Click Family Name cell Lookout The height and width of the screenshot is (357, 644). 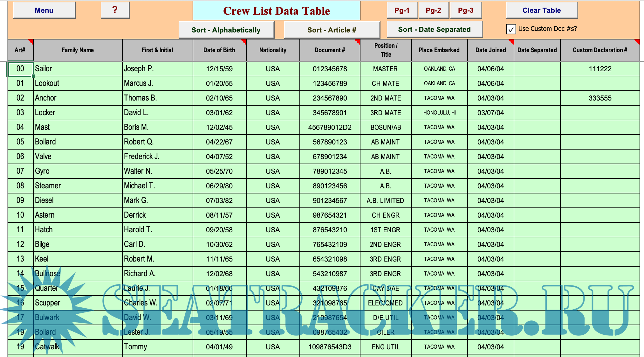point(78,83)
